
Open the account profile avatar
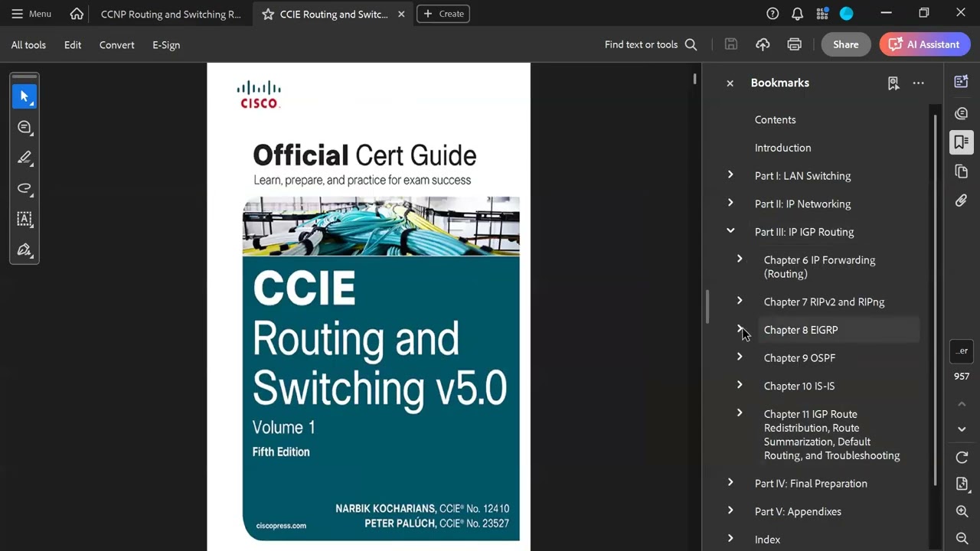pos(846,14)
